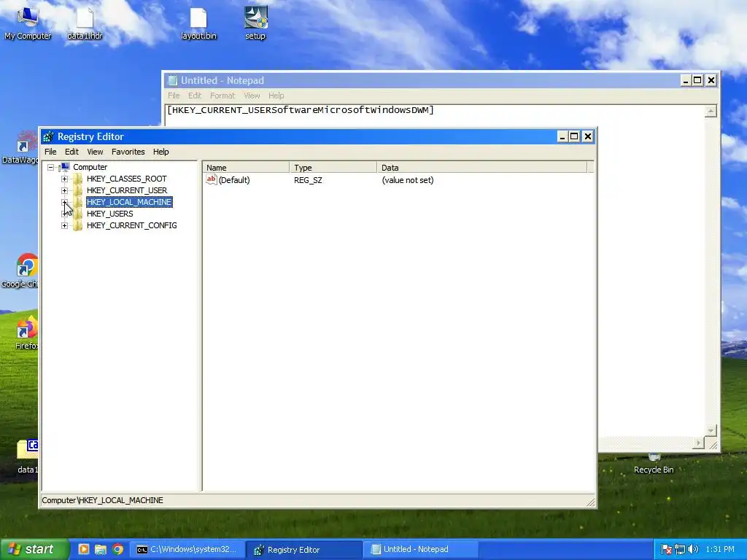Sort by Name column header

246,168
